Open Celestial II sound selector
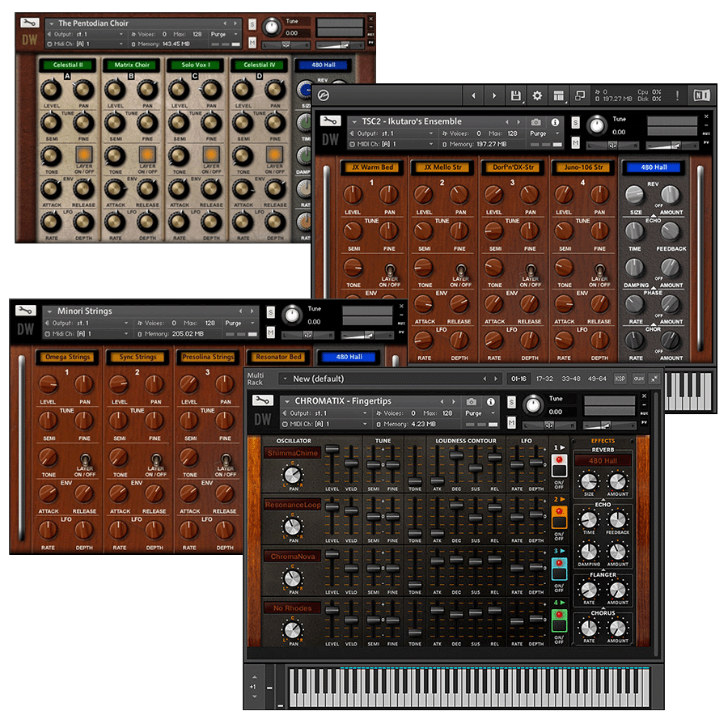This screenshot has width=728, height=728. coord(68,65)
